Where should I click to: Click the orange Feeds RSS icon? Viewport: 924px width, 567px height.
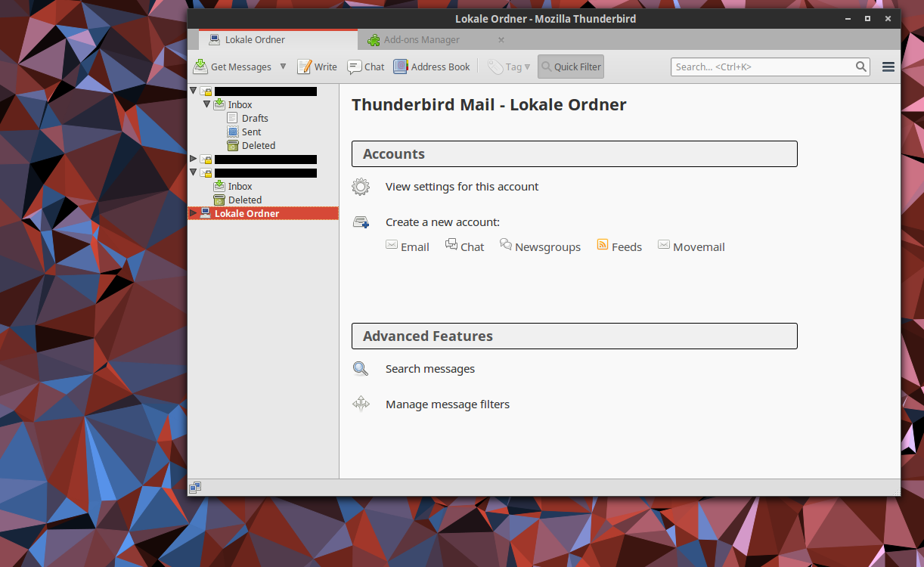point(603,244)
